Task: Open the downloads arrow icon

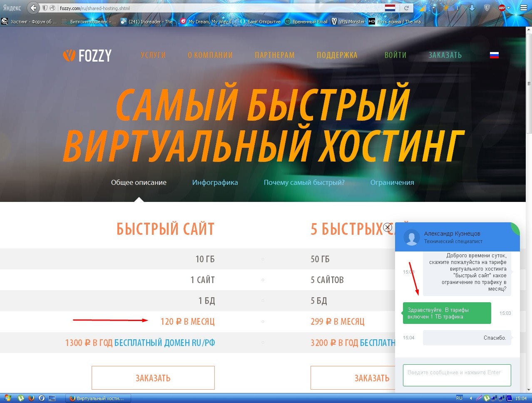Action: (472, 8)
